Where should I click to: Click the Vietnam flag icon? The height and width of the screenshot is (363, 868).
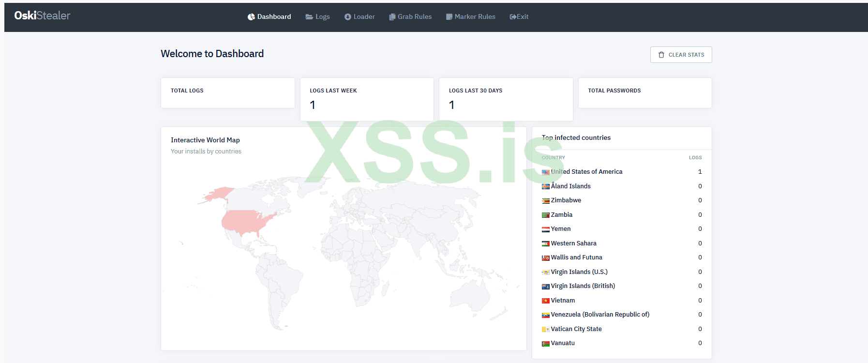pyautogui.click(x=546, y=301)
